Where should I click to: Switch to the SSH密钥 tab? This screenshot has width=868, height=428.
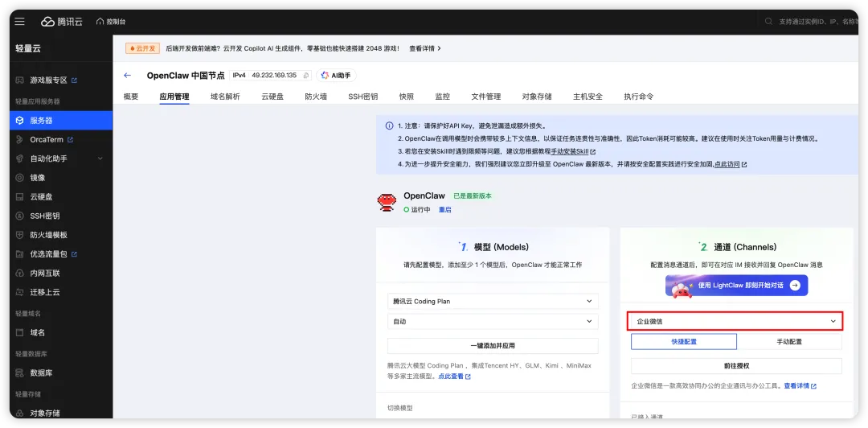coord(363,97)
